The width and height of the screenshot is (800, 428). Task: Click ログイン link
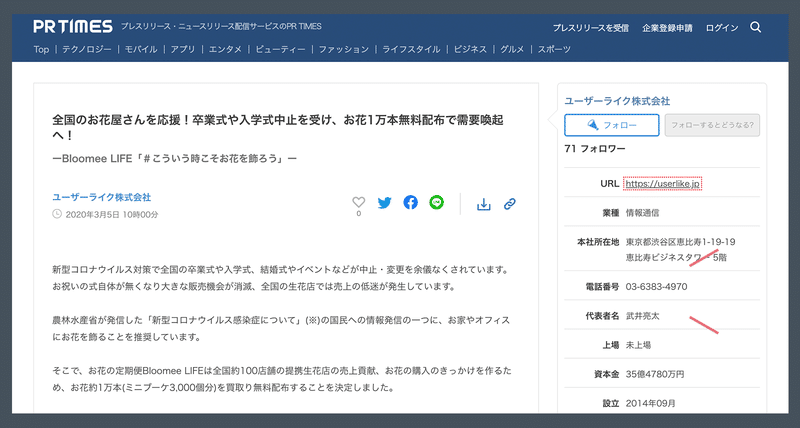coord(722,28)
